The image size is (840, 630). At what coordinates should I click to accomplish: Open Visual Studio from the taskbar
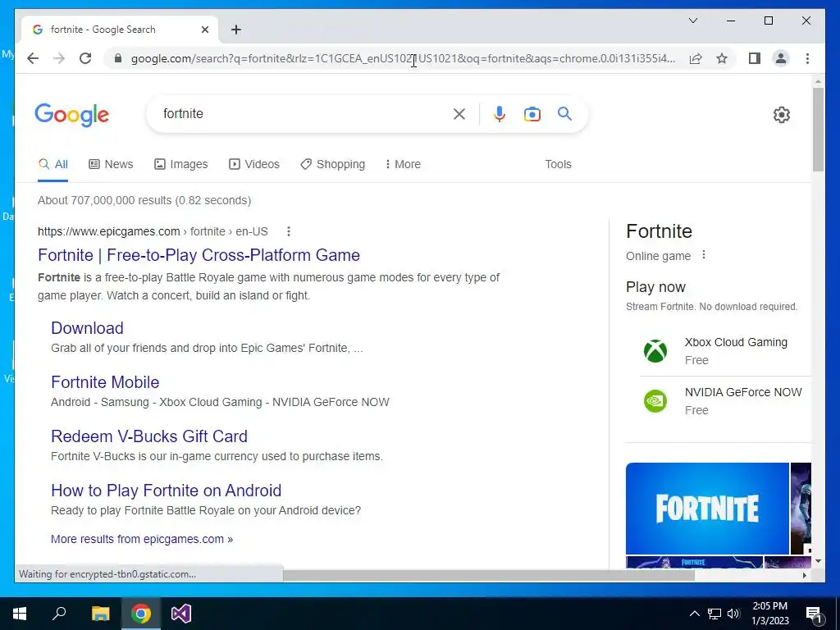[181, 614]
